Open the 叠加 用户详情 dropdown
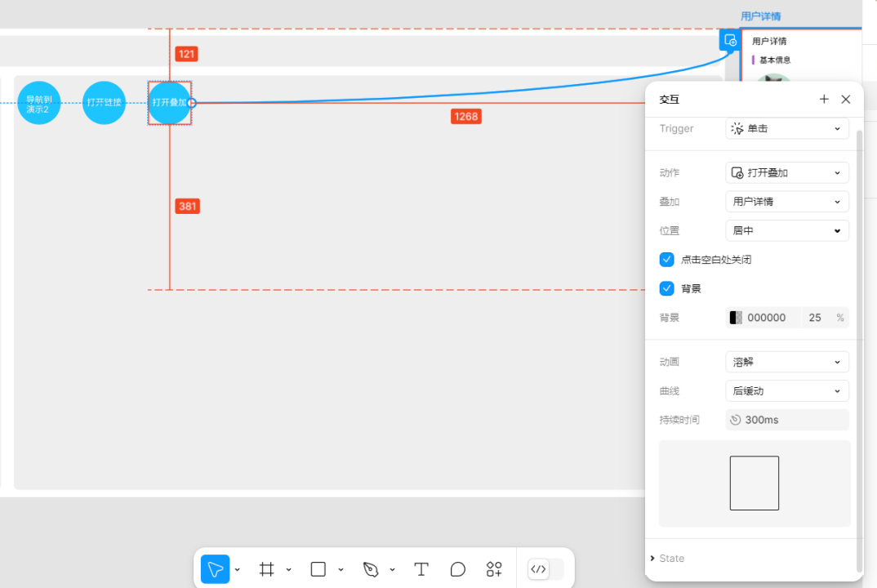This screenshot has width=877, height=588. click(x=787, y=202)
